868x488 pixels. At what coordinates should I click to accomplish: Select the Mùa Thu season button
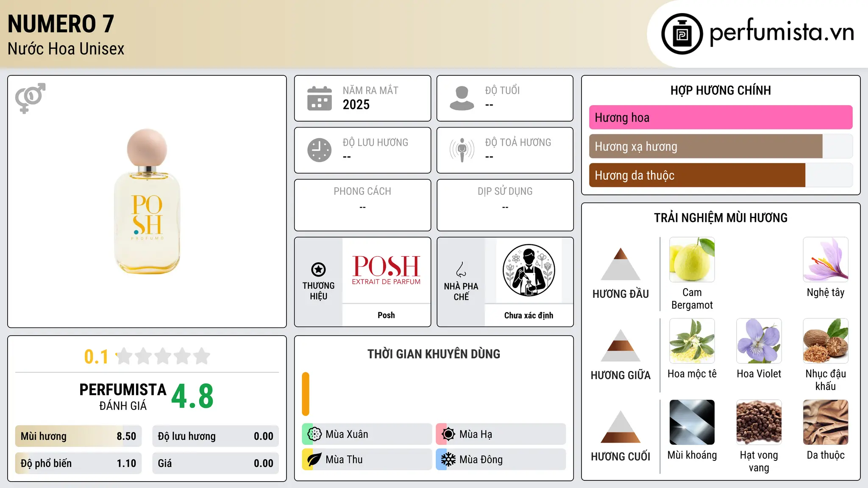(367, 460)
